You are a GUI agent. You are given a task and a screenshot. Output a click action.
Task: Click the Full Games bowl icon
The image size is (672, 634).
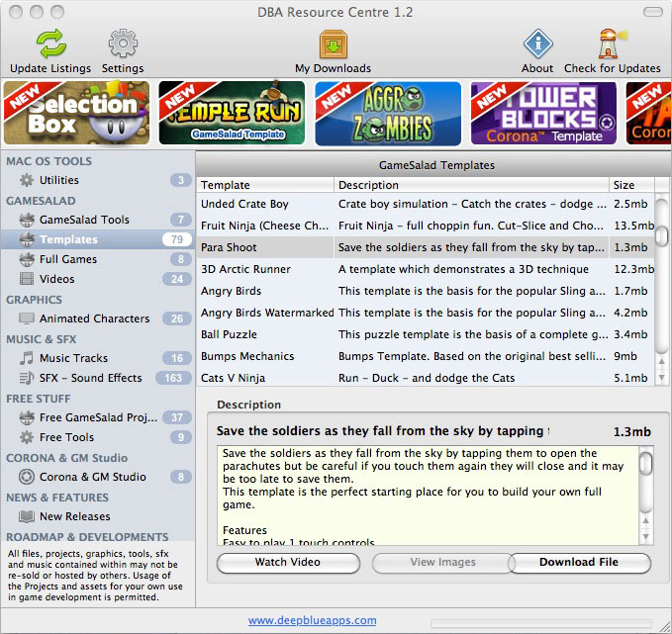click(27, 259)
